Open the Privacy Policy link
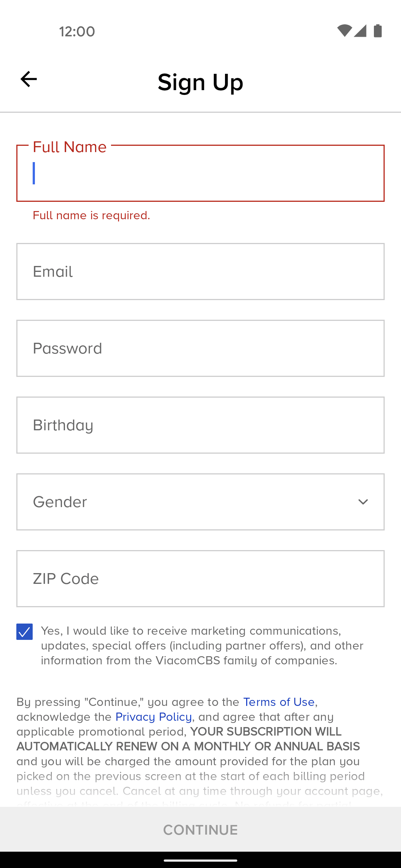Viewport: 401px width, 868px height. coord(153,717)
